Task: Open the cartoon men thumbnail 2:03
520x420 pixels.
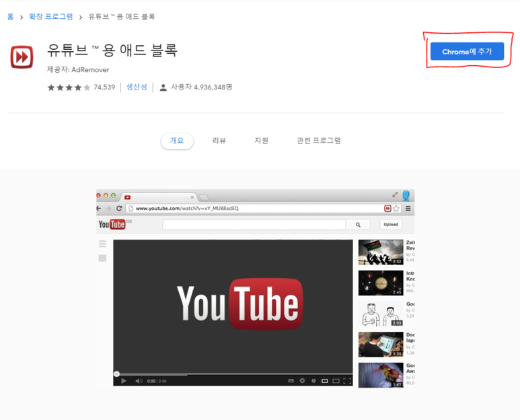Action: pyautogui.click(x=381, y=314)
